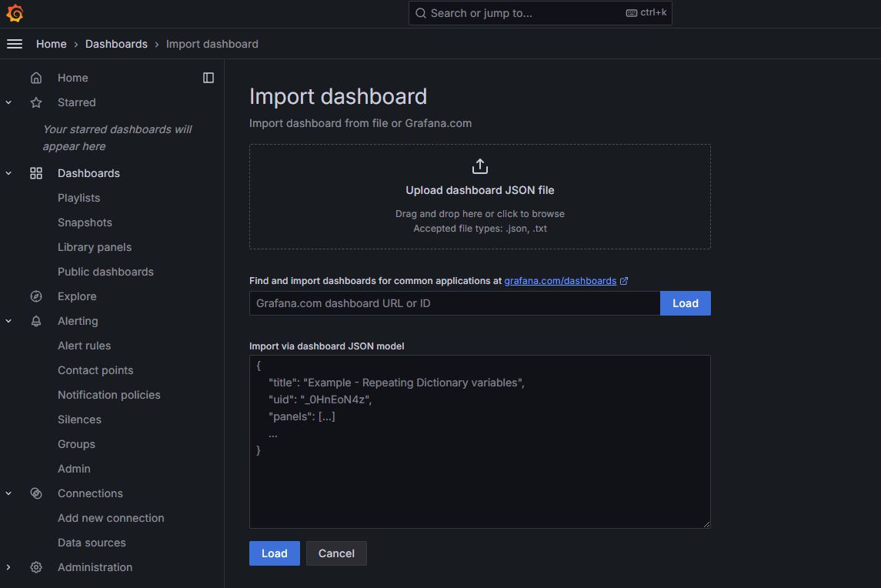This screenshot has height=588, width=881.
Task: Open Library panels in sidebar
Action: (x=95, y=247)
